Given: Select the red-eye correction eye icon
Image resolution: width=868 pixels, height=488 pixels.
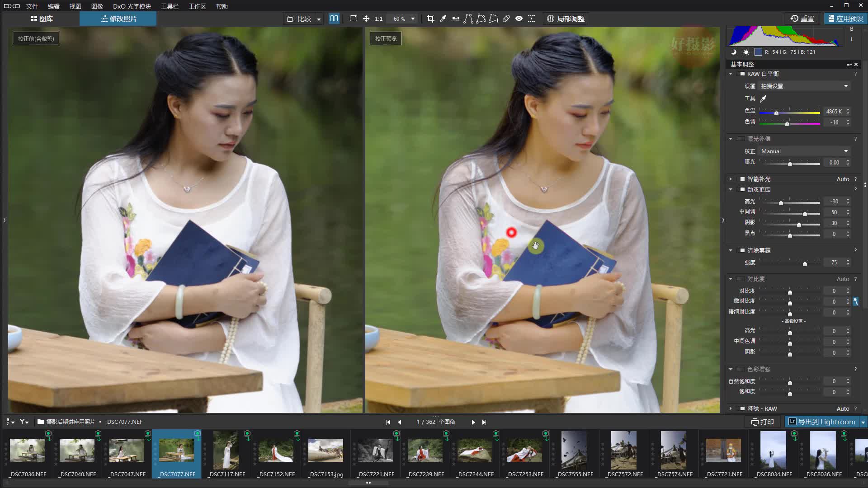Looking at the screenshot, I should (519, 19).
